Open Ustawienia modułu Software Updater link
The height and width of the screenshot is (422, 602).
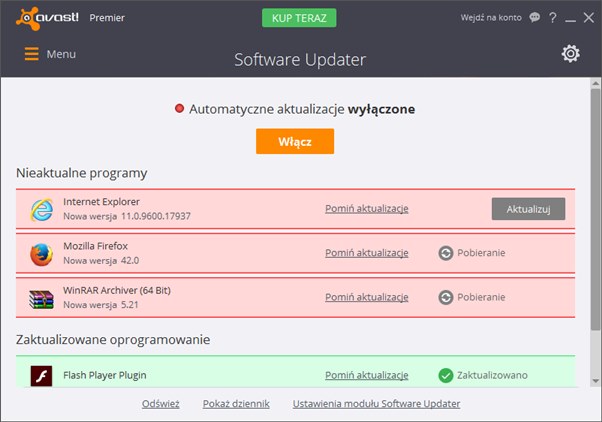click(x=376, y=404)
